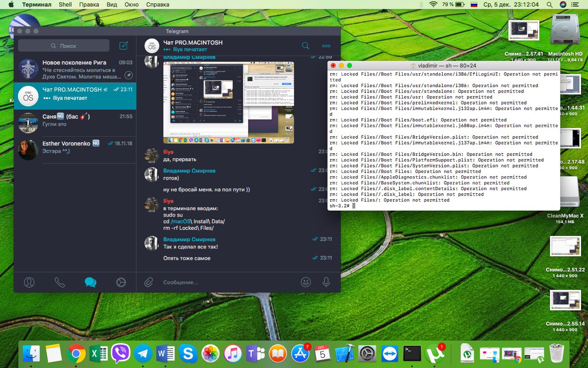Open iTunes from the Dock
Screen dimensions: 588x368
(x=233, y=354)
